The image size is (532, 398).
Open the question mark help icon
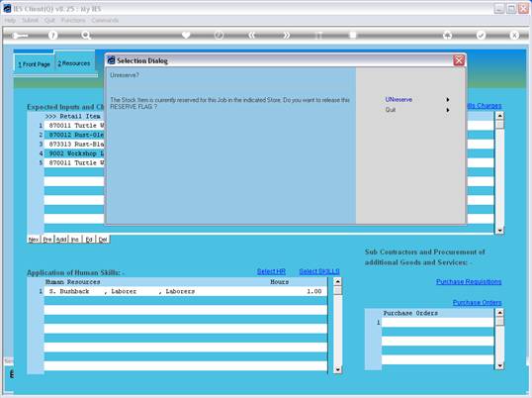[x=52, y=35]
